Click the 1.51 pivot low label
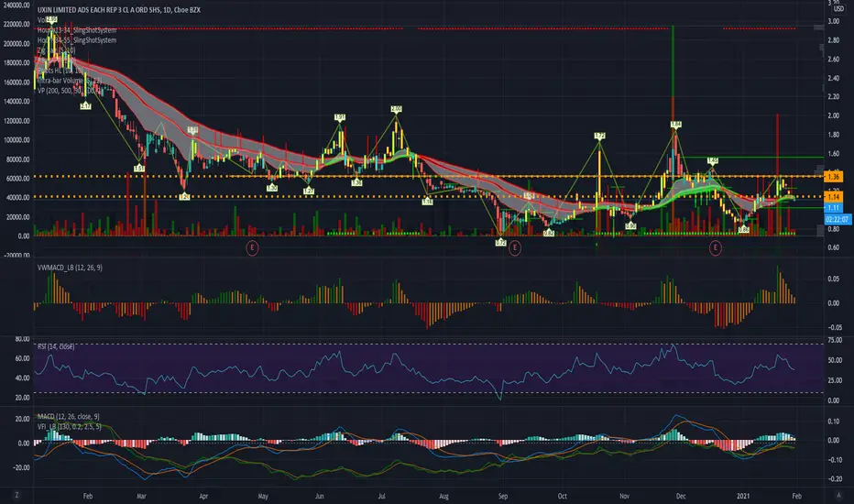Viewport: 854px width, 504px height. pyautogui.click(x=139, y=169)
